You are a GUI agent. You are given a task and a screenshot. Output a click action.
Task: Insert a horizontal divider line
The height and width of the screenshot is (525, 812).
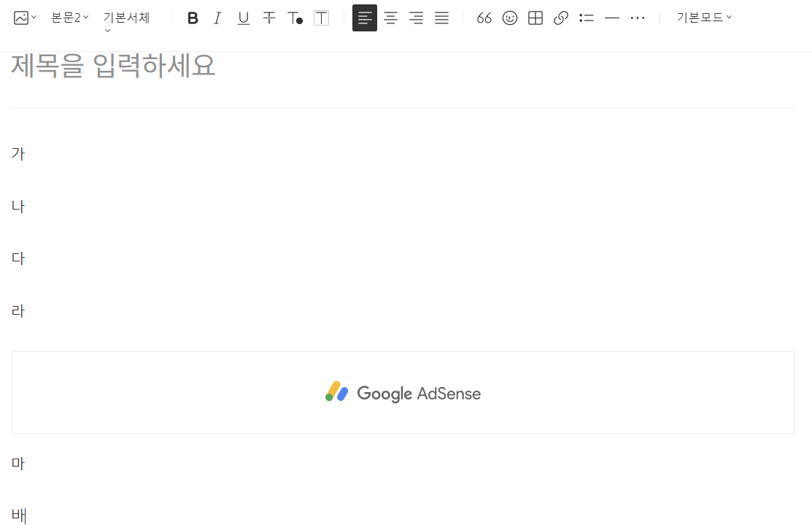[x=612, y=18]
